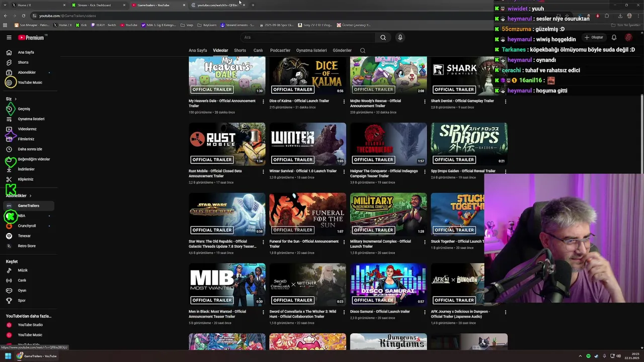
Task: Open the Retro Store subscription channel
Action: click(27, 246)
